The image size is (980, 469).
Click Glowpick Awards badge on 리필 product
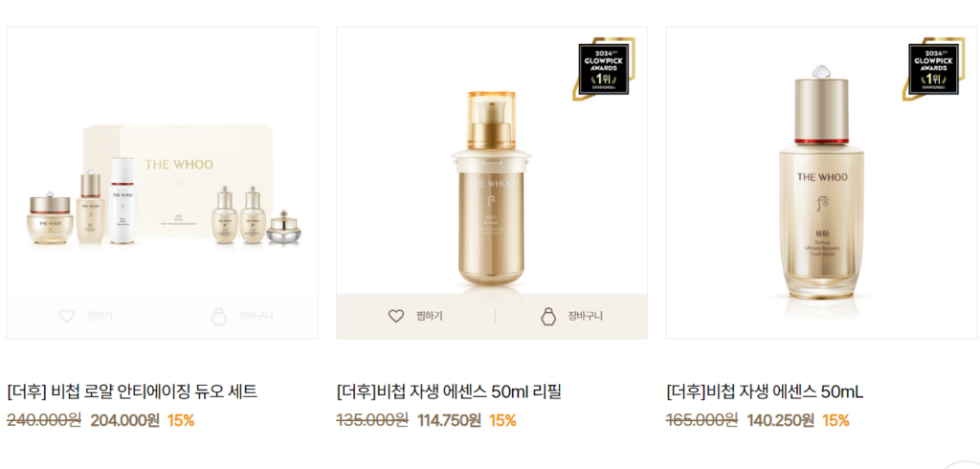[x=604, y=68]
